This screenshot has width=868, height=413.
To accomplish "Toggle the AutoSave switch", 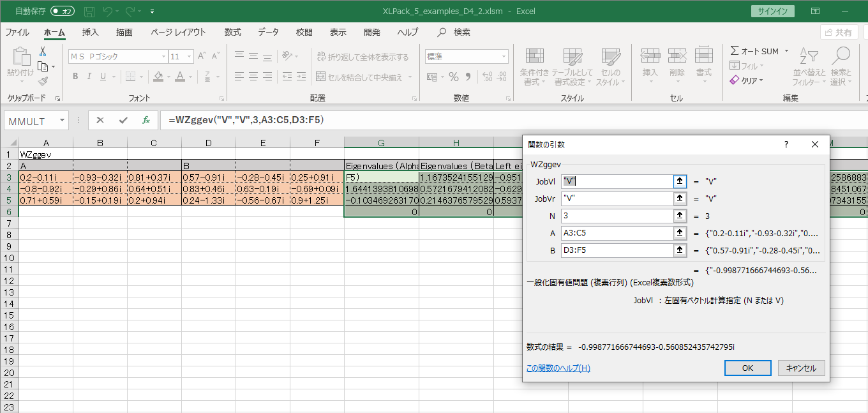I will point(62,11).
